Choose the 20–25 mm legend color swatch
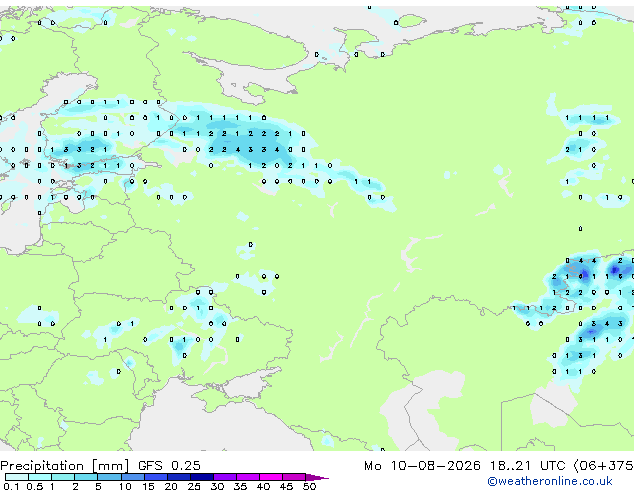Screen dimensions: 634x490 point(178,477)
